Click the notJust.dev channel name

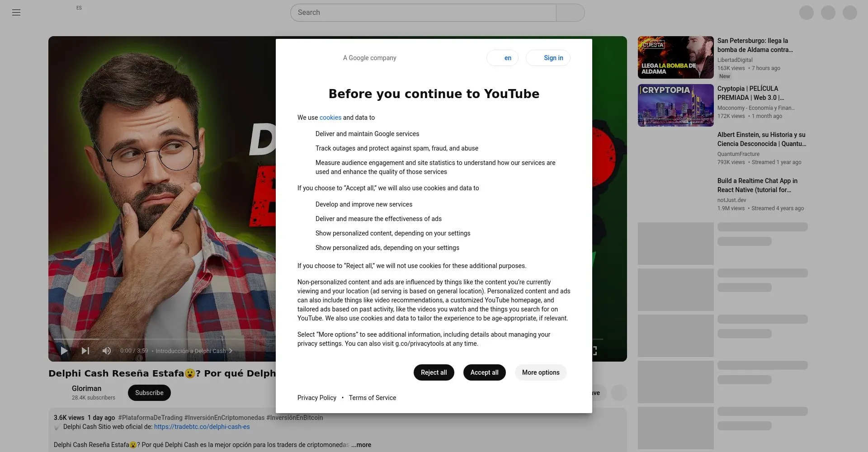coord(731,200)
